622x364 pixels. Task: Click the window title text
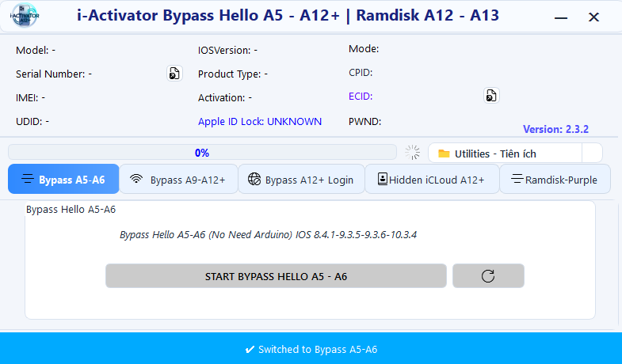point(288,15)
